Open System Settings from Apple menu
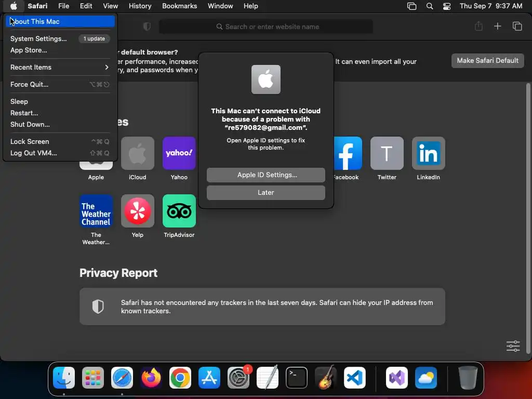The height and width of the screenshot is (399, 532). coord(60,38)
